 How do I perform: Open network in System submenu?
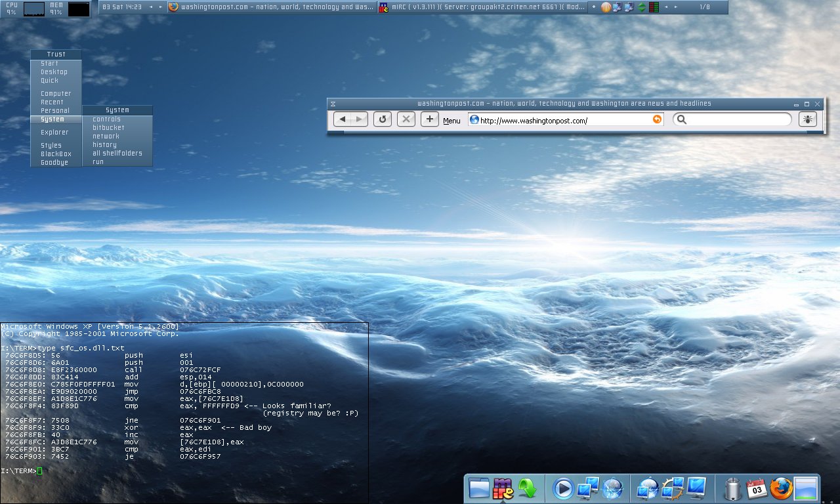click(x=117, y=136)
